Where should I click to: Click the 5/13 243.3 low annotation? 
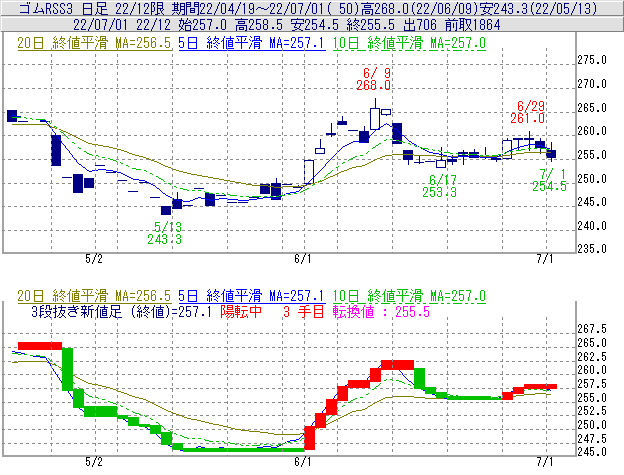tap(164, 233)
